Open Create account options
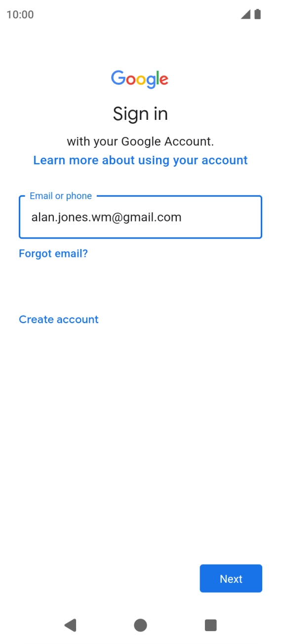The width and height of the screenshot is (281, 644). pyautogui.click(x=59, y=319)
